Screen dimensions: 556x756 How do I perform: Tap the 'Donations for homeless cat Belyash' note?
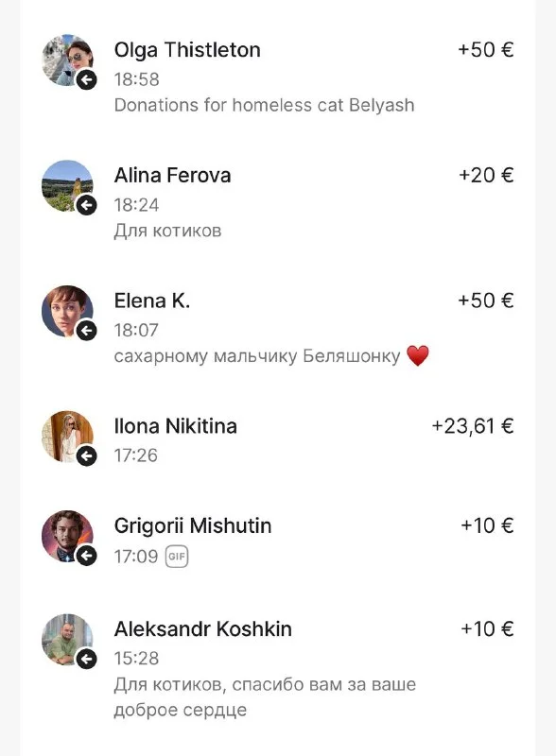(264, 105)
